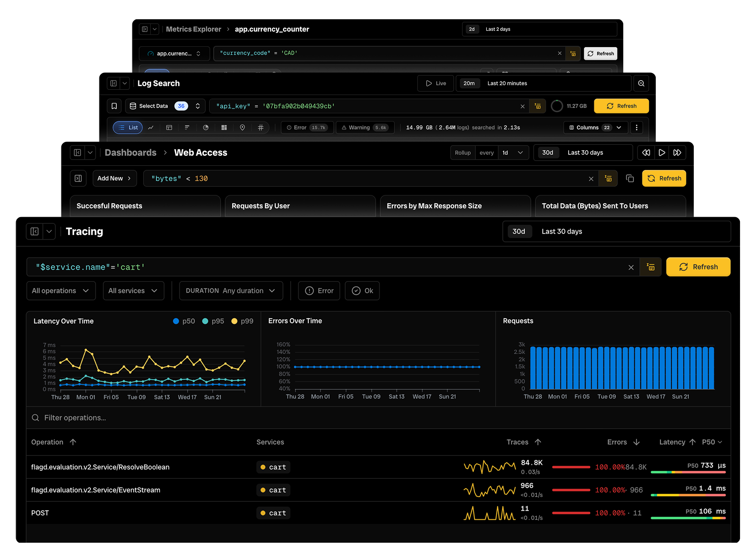Sort by the Errors column arrow
The height and width of the screenshot is (556, 756).
(x=636, y=442)
